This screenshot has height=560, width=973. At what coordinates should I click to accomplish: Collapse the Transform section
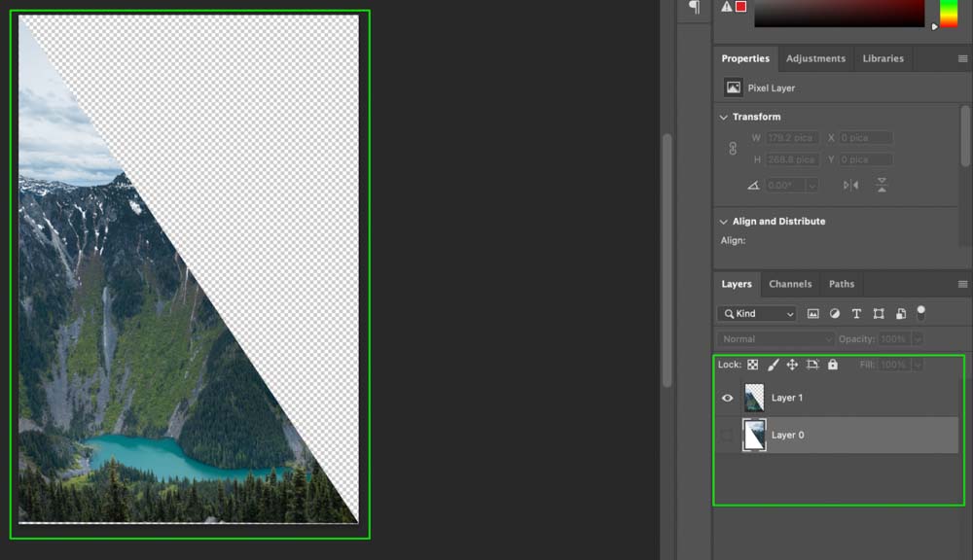(723, 116)
